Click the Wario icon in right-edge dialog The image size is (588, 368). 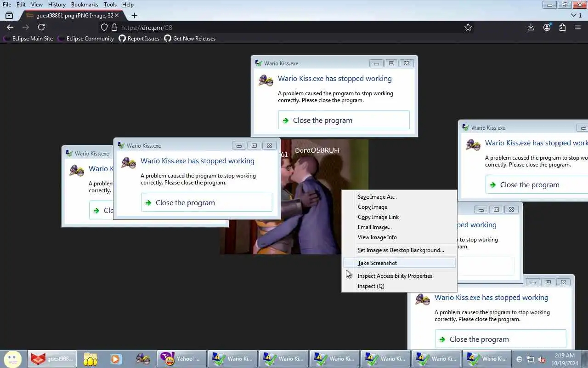click(473, 144)
